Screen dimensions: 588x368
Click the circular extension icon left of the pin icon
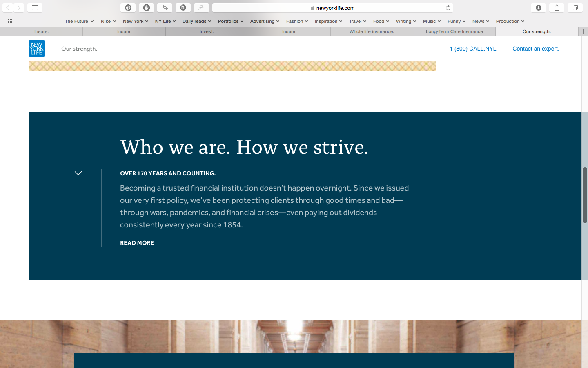click(x=183, y=8)
